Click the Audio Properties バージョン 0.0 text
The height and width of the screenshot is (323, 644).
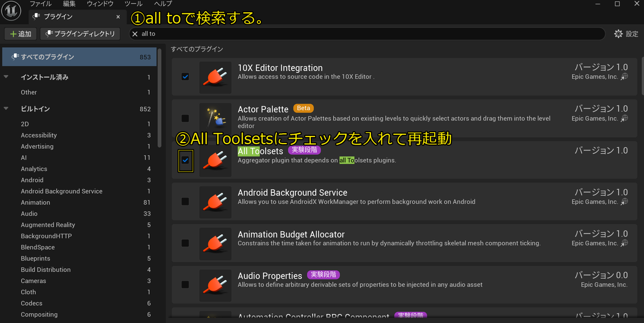[601, 275]
